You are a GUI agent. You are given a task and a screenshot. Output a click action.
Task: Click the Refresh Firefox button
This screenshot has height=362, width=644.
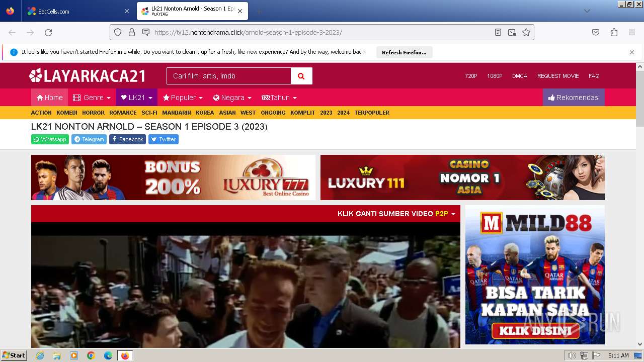404,52
